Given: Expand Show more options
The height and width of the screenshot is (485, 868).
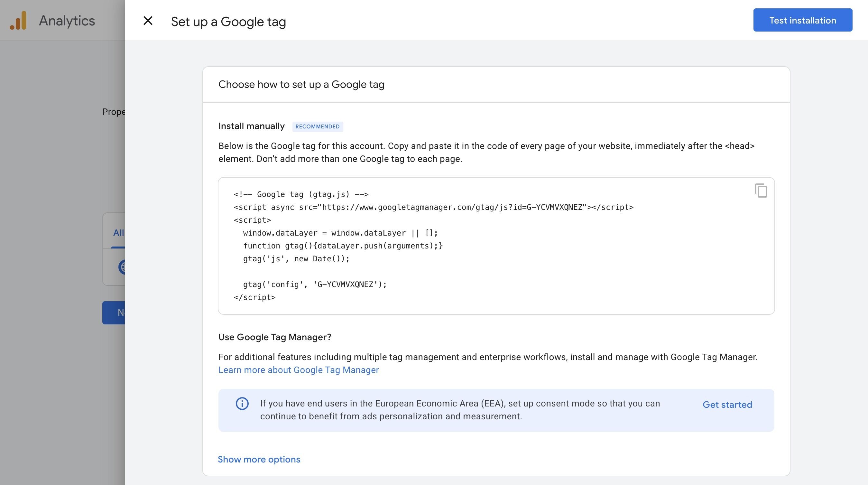Looking at the screenshot, I should click(x=259, y=459).
